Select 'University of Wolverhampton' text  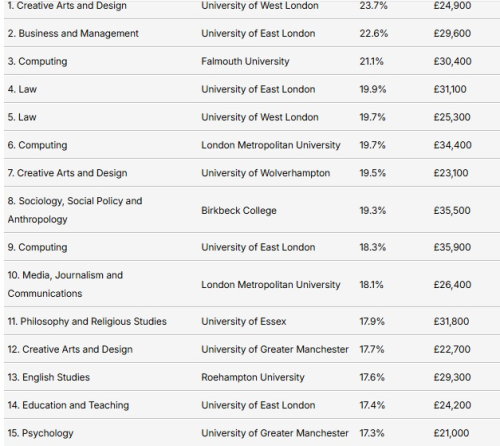point(266,173)
